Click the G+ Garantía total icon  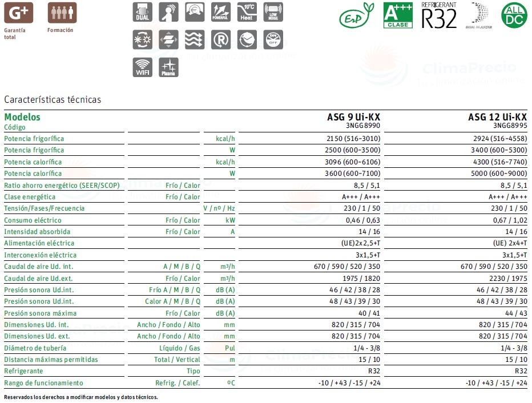18,13
